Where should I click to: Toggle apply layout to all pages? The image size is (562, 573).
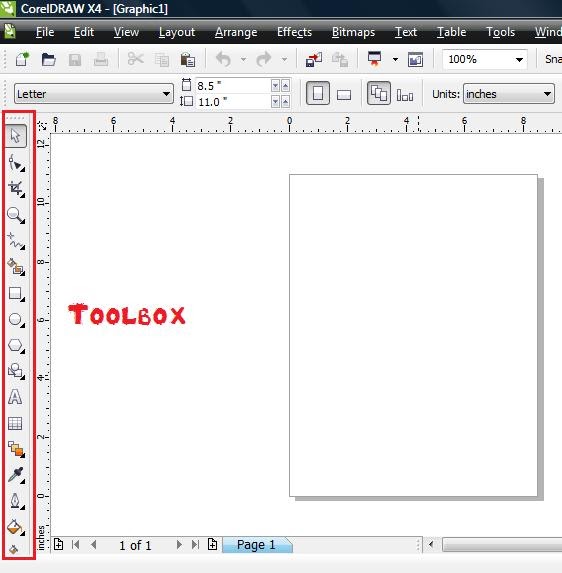pyautogui.click(x=379, y=94)
